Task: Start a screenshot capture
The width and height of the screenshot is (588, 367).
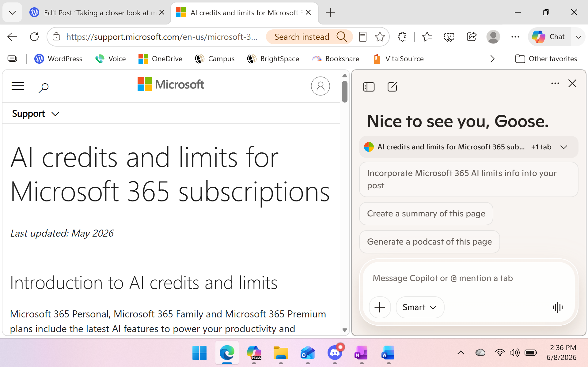Action: [449, 37]
